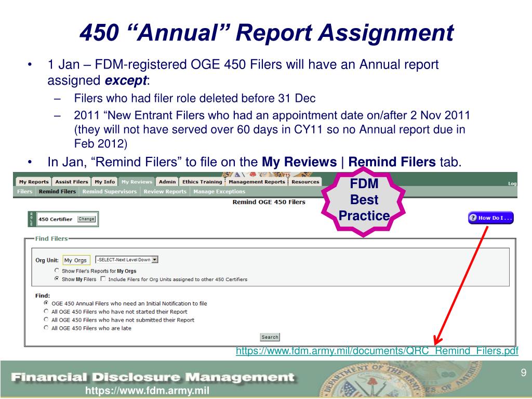This screenshot has height=399, width=532.
Task: Select All OGE 450 Filers who are late
Action: [46, 328]
